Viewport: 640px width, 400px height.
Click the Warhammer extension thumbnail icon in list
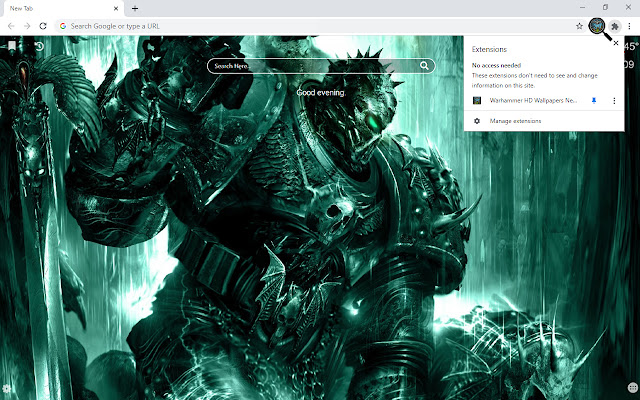(x=477, y=100)
